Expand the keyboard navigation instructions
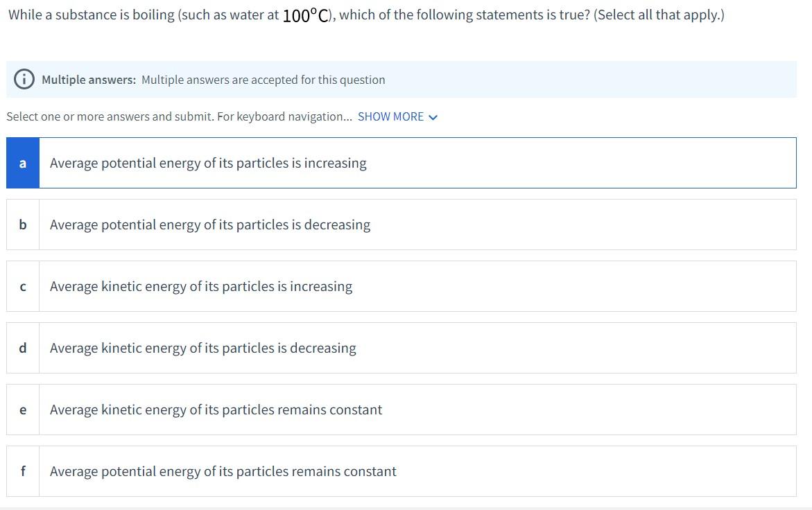 [390, 116]
